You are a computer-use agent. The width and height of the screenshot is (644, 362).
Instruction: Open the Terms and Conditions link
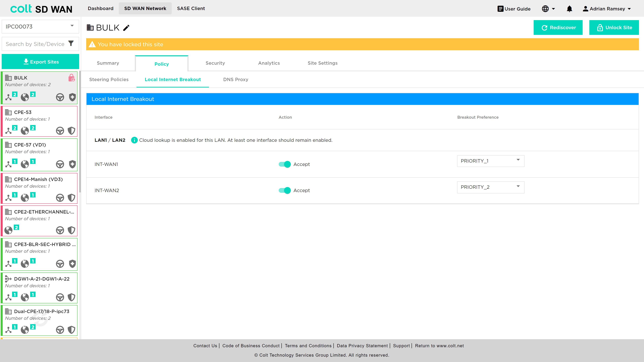[308, 346]
